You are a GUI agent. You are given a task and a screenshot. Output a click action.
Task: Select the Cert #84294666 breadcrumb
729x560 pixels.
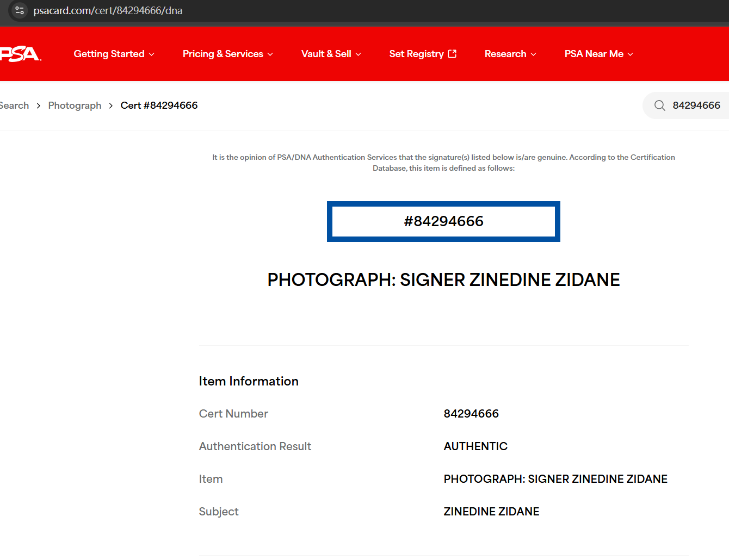point(159,105)
